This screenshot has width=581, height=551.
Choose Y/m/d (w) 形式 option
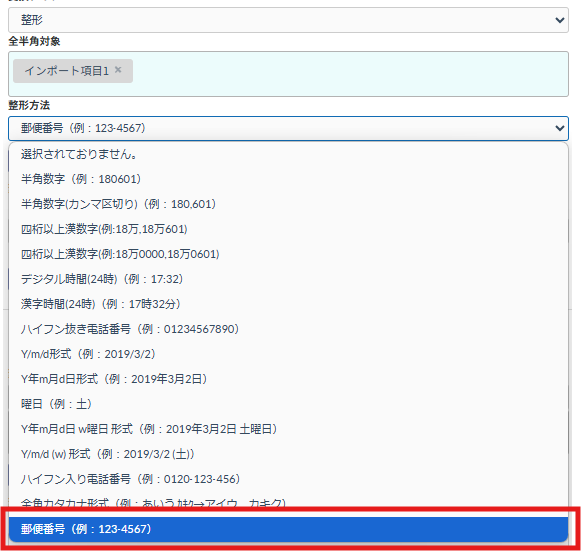[288, 454]
